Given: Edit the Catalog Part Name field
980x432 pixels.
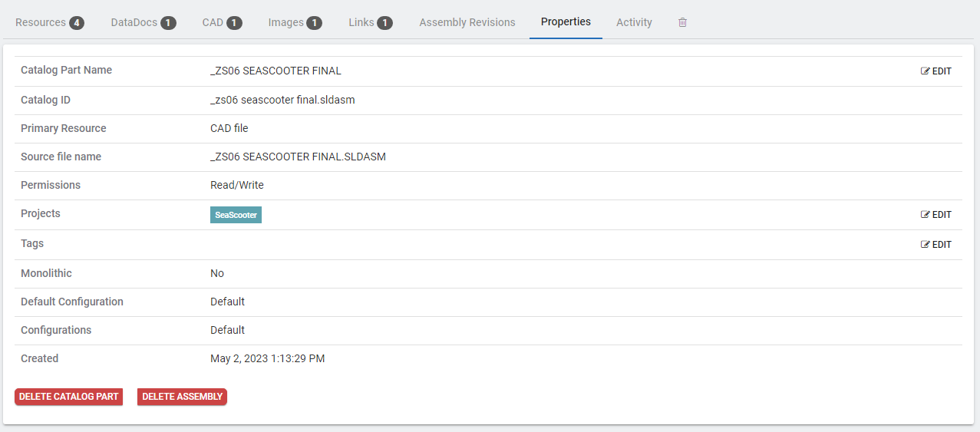Looking at the screenshot, I should click(935, 71).
